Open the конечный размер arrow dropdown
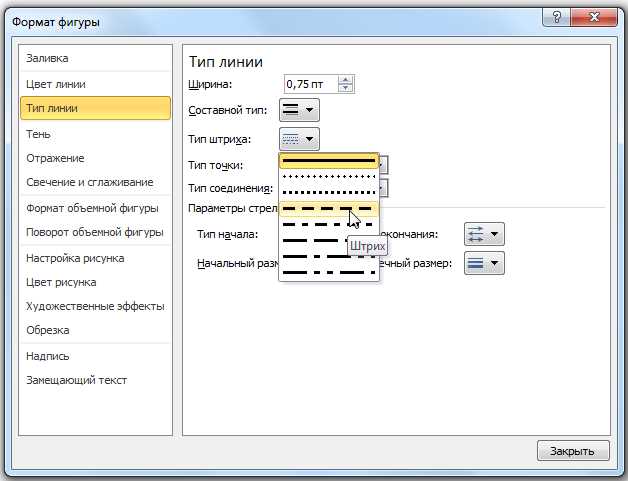 (x=484, y=263)
